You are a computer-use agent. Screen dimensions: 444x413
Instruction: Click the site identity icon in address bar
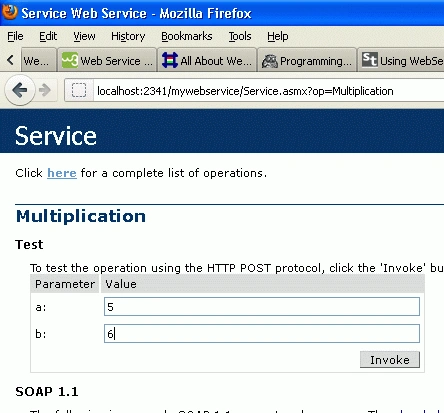79,90
